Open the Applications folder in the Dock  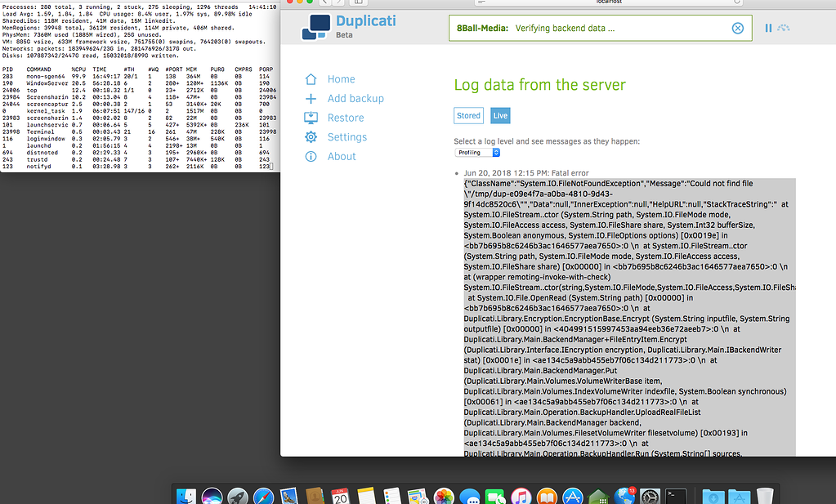739,496
